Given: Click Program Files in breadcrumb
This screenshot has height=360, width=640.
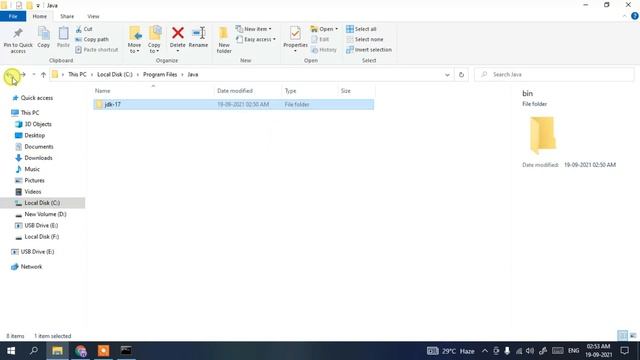Looking at the screenshot, I should coord(160,75).
